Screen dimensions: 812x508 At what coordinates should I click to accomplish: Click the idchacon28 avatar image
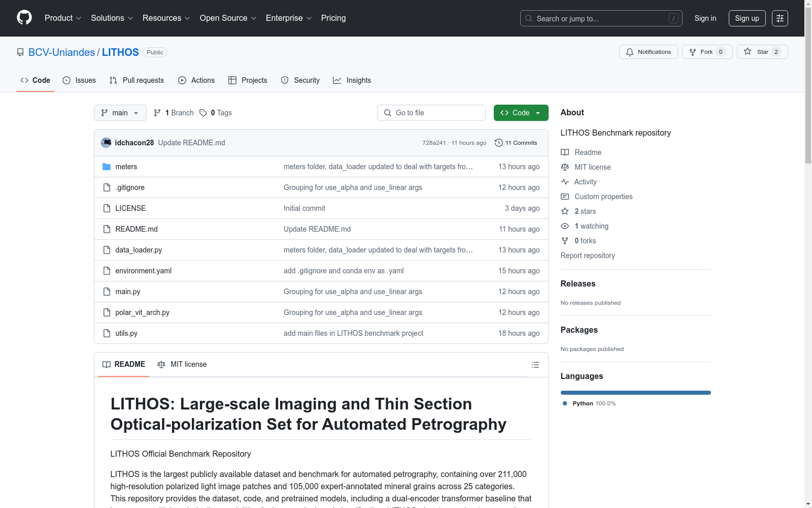click(x=106, y=143)
